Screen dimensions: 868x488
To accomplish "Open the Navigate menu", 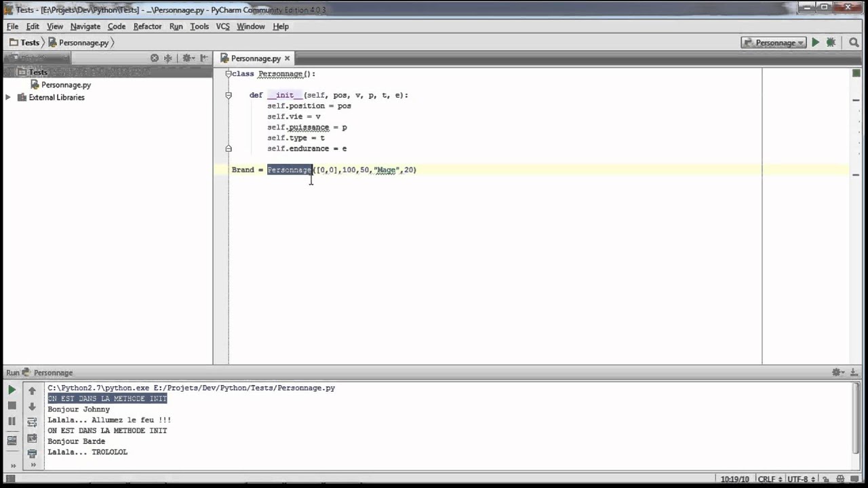I will pyautogui.click(x=85, y=26).
